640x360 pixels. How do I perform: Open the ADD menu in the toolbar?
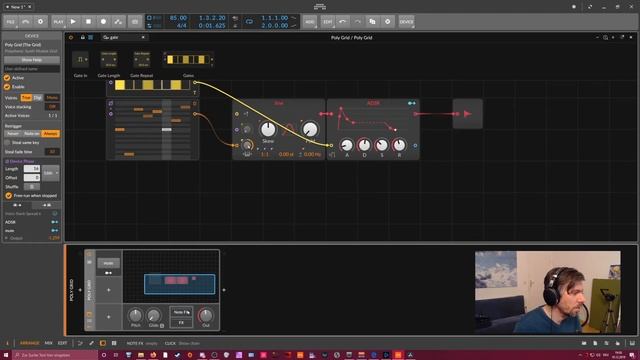click(310, 22)
